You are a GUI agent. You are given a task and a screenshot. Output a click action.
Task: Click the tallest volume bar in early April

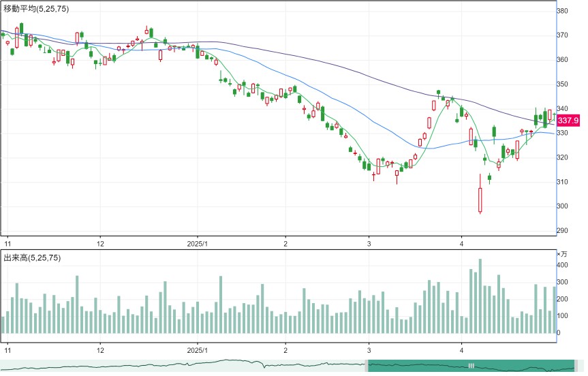(480, 296)
